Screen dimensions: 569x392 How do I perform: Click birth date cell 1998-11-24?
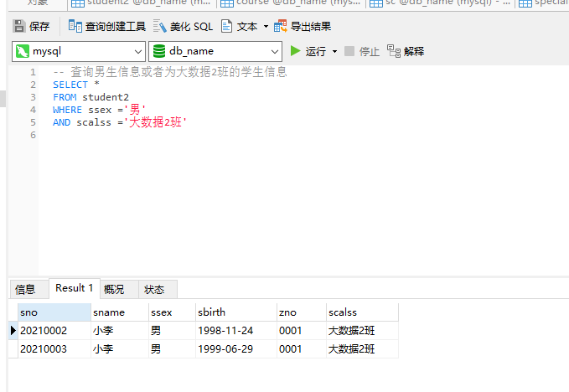pyautogui.click(x=235, y=331)
